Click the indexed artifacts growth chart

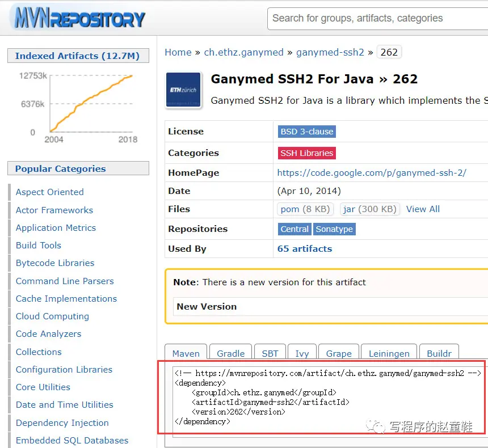pyautogui.click(x=78, y=107)
